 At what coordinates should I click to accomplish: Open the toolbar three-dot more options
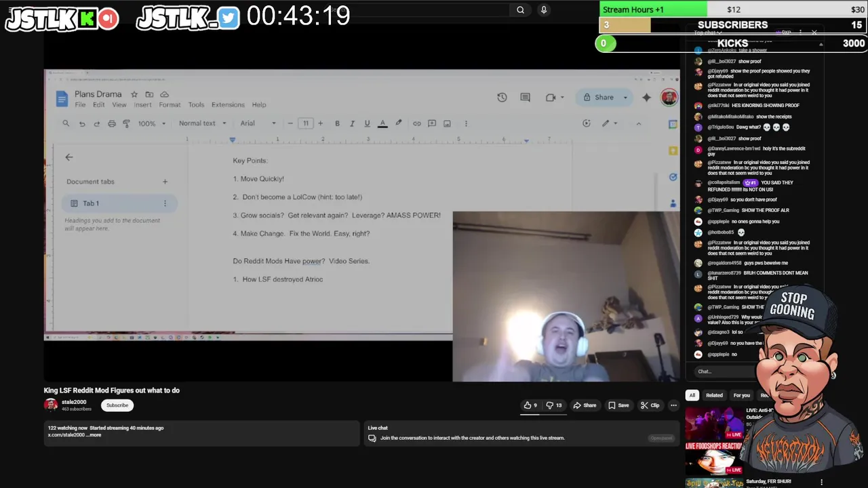pyautogui.click(x=465, y=123)
